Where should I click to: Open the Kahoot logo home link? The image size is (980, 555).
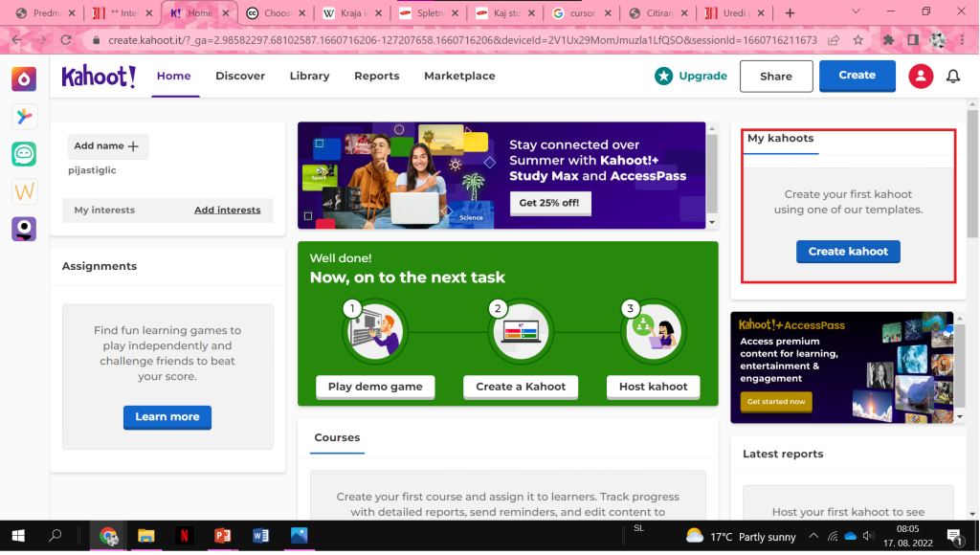99,77
